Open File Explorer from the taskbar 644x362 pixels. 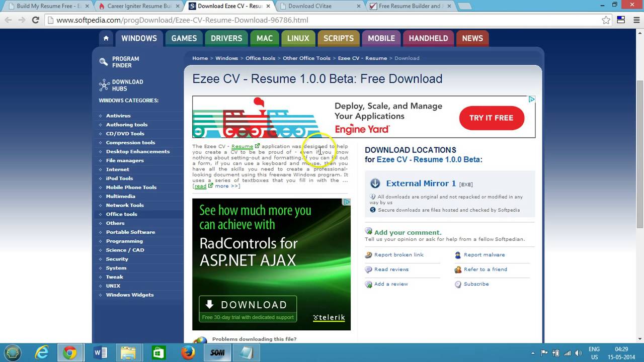coord(129,353)
